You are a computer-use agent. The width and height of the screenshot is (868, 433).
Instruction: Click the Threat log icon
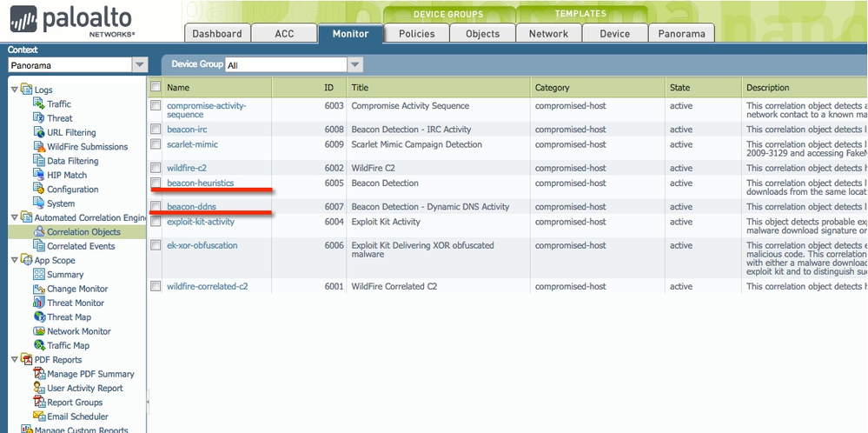click(39, 118)
